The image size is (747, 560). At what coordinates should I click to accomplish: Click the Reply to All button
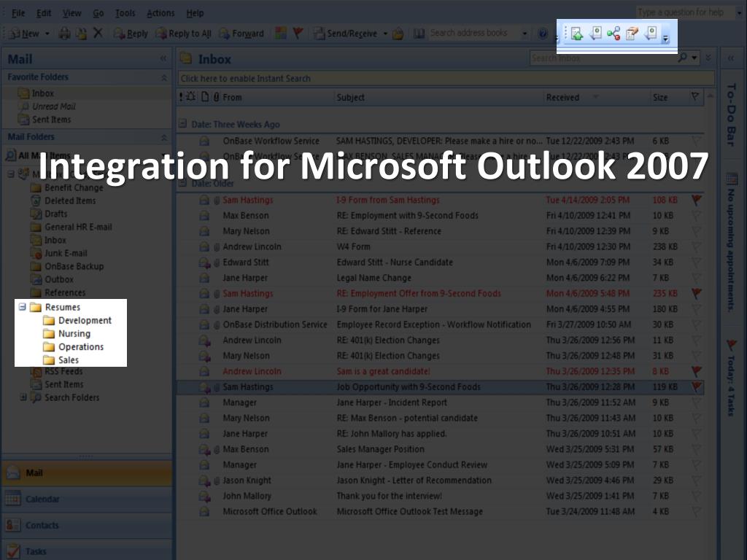pos(183,34)
